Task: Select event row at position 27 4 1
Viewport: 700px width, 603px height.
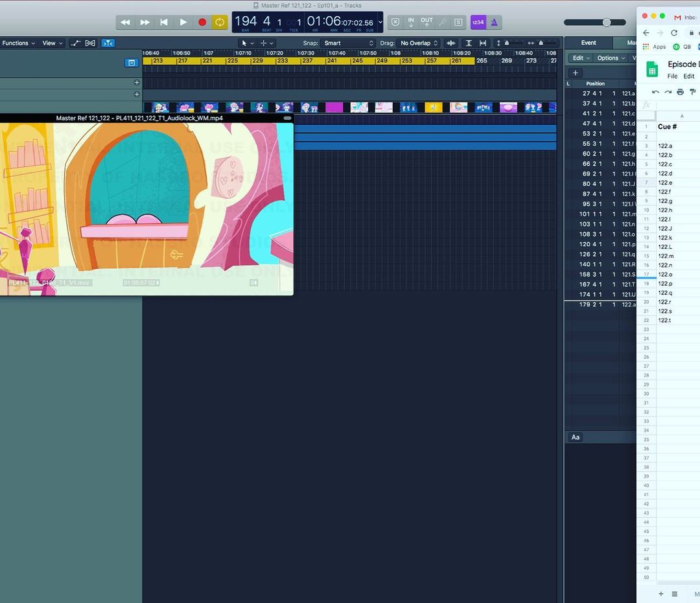Action: (600, 94)
